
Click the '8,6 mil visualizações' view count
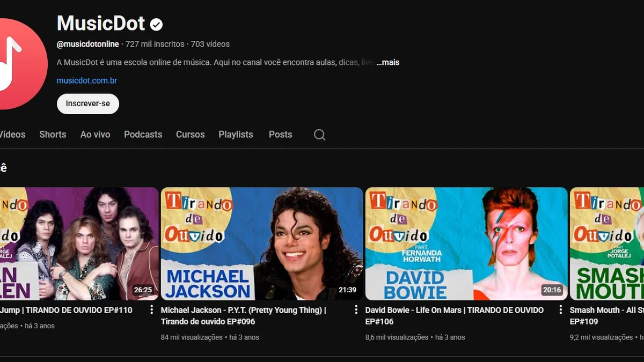click(x=397, y=337)
